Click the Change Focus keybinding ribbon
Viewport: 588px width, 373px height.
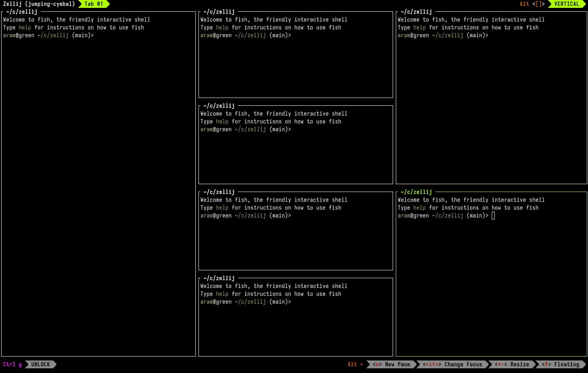pyautogui.click(x=453, y=364)
